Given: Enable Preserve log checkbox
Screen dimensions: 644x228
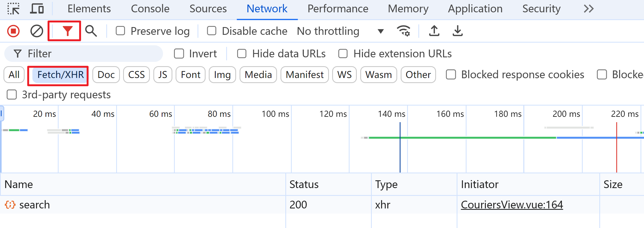Looking at the screenshot, I should [x=120, y=31].
